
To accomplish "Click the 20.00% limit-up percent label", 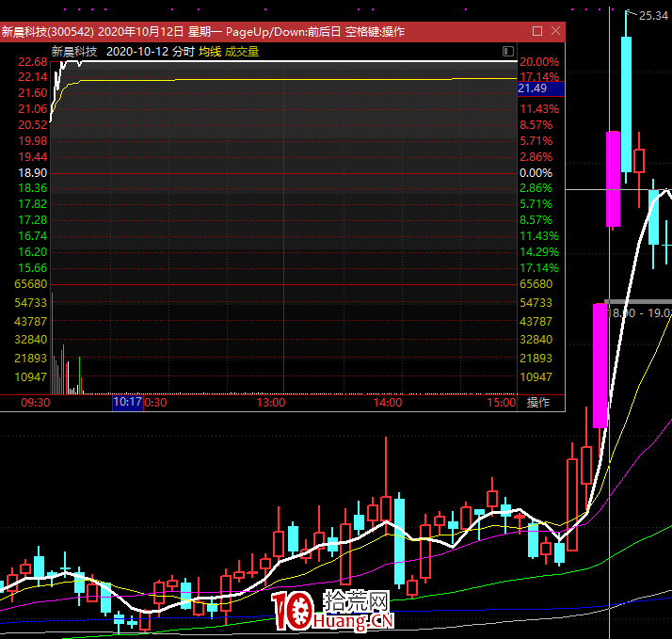I will 539,62.
